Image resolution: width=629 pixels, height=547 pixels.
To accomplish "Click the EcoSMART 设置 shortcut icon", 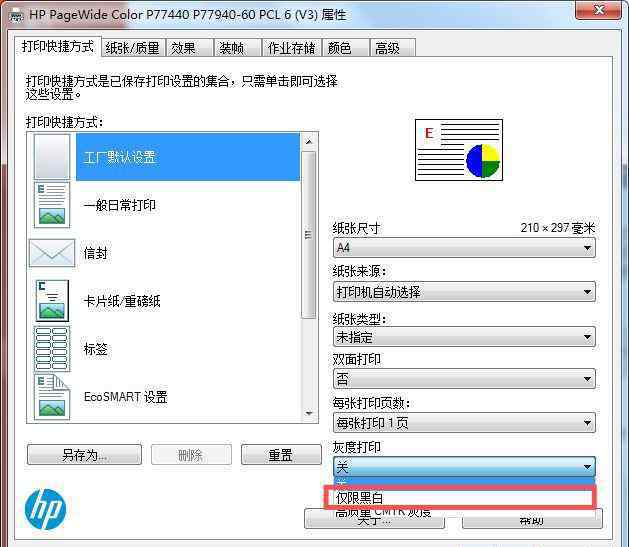I will 52,397.
